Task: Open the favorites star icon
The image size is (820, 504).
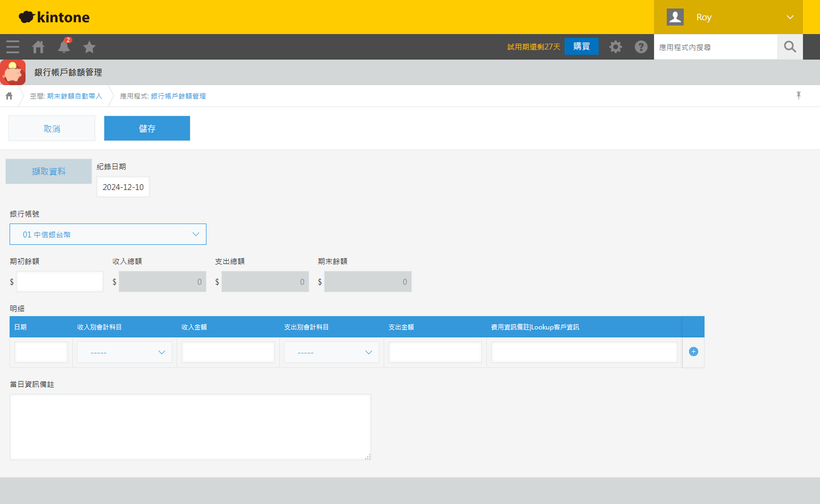Action: tap(89, 47)
